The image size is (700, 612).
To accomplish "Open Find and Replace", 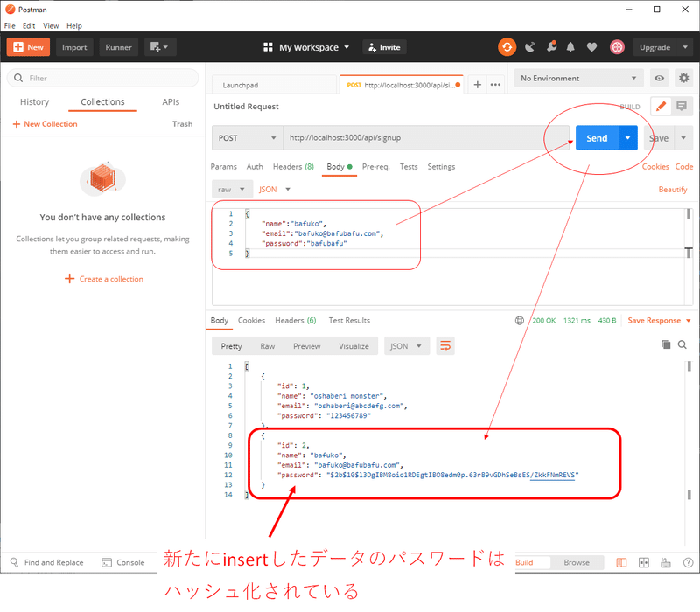I will point(47,562).
